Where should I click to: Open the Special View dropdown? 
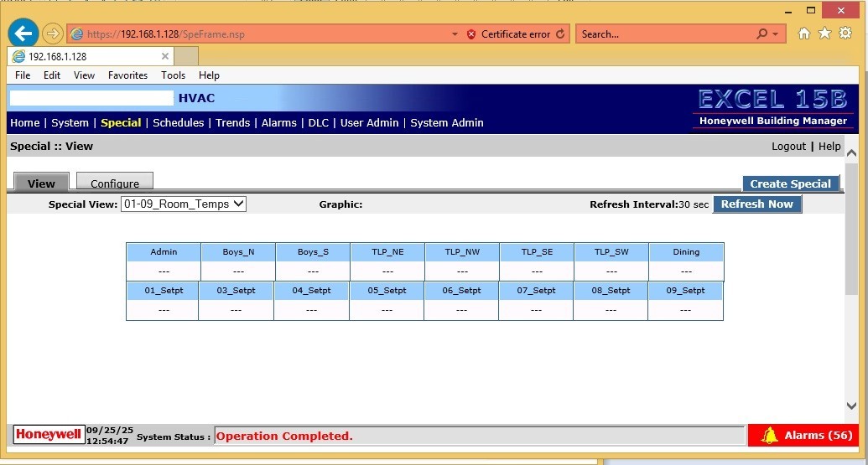[183, 204]
